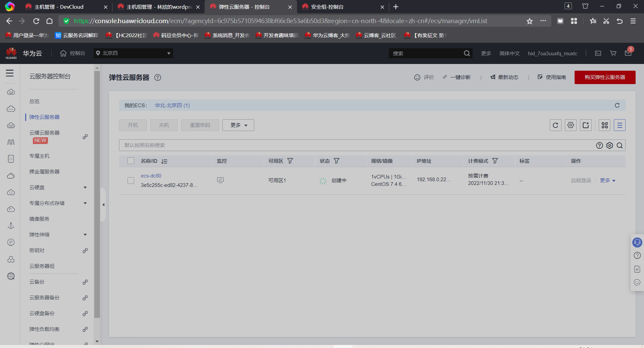Click the 关机 button
Image resolution: width=644 pixels, height=348 pixels.
click(x=164, y=125)
